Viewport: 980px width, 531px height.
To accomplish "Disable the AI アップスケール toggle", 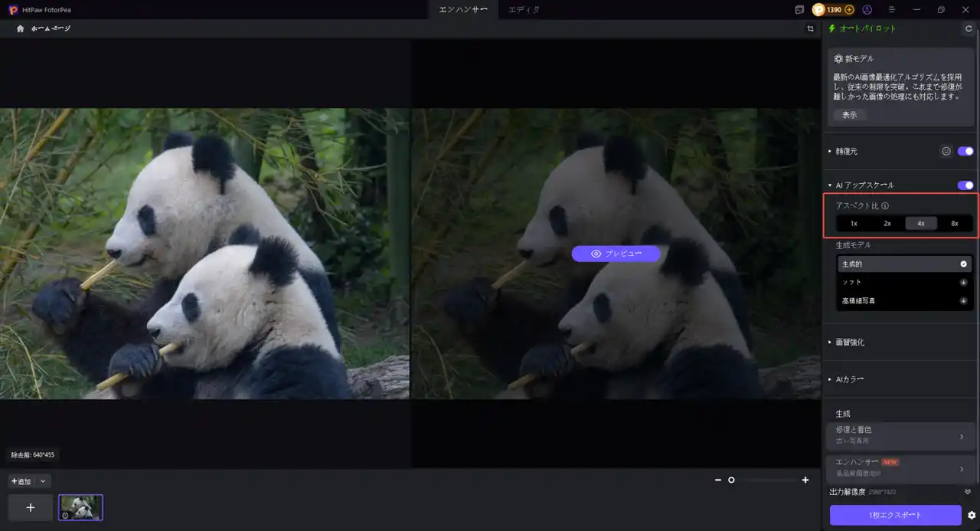I will tap(965, 185).
